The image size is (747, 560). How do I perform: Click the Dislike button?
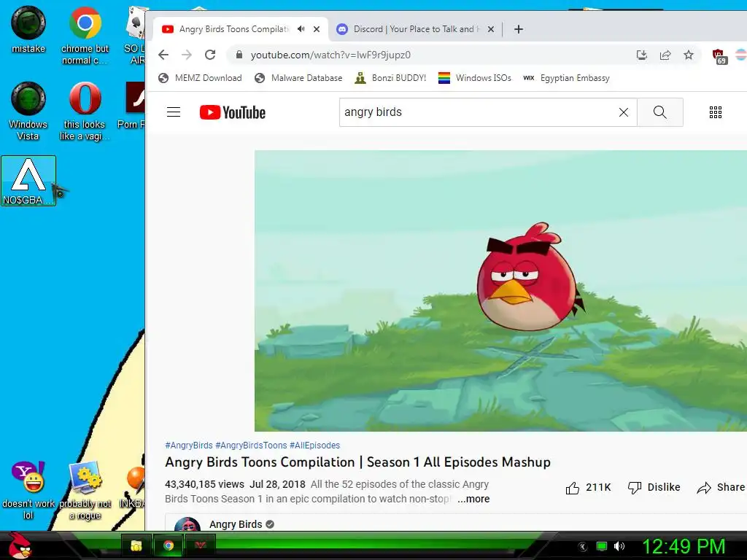click(654, 488)
